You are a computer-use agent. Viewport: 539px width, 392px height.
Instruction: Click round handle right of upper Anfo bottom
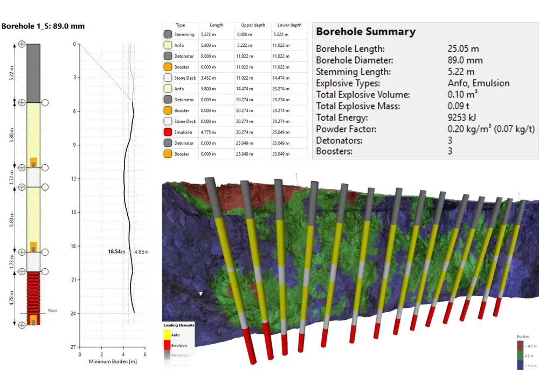(45, 167)
